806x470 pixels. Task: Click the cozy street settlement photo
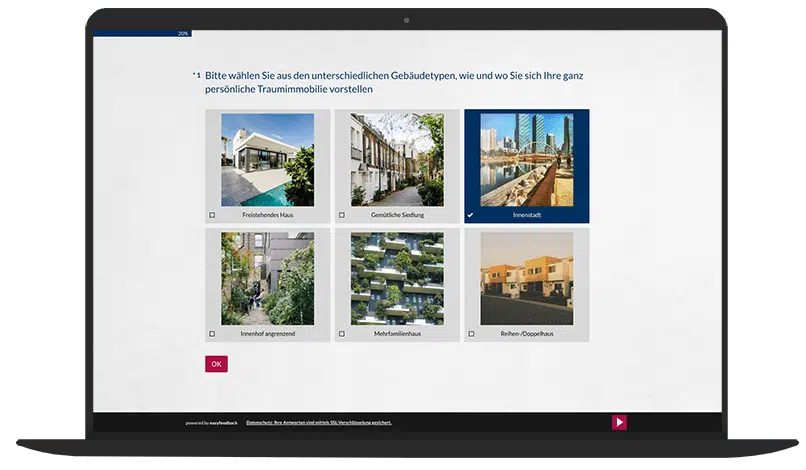(x=397, y=159)
